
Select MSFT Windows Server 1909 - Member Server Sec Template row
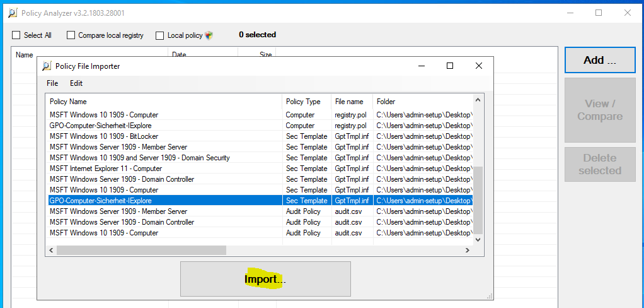260,147
